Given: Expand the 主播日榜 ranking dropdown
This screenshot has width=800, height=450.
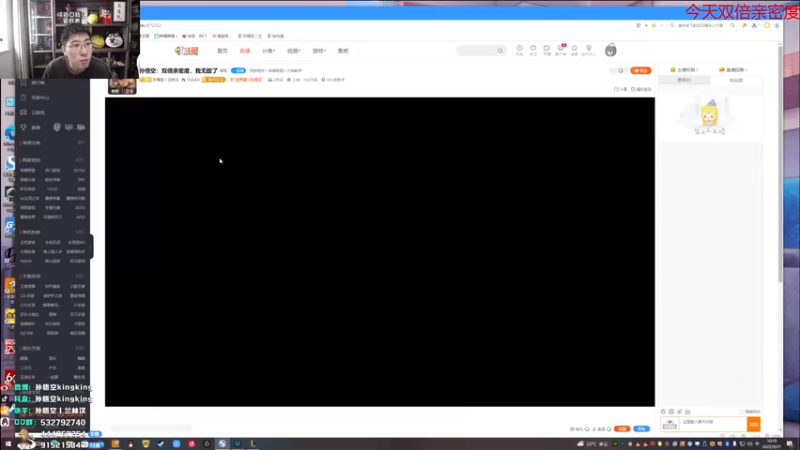Looking at the screenshot, I should coord(684,69).
